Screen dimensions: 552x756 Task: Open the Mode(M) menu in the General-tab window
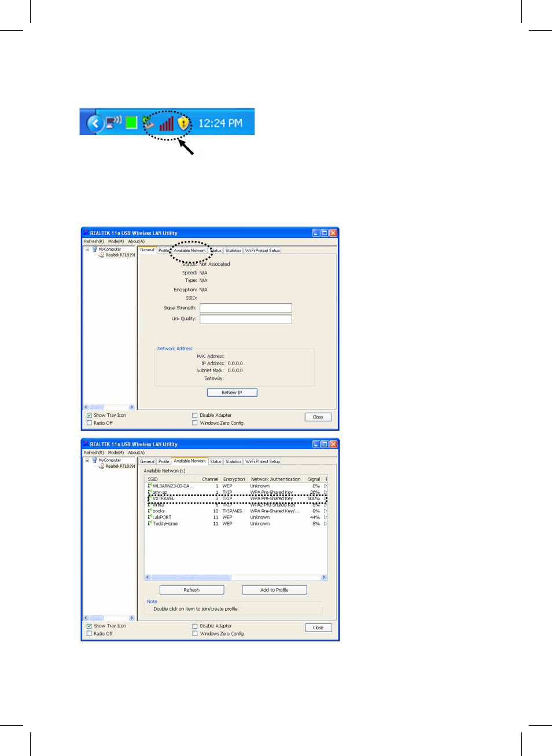click(x=116, y=241)
